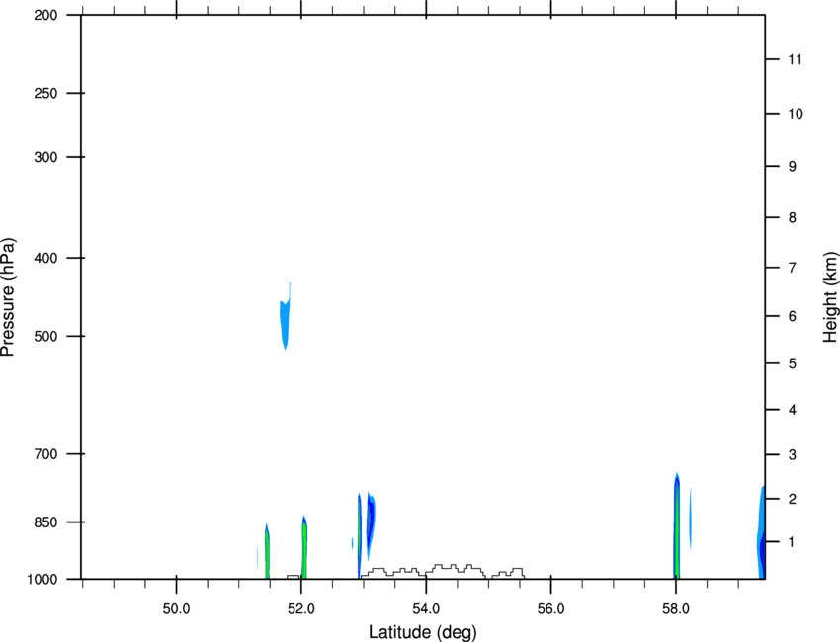Click latitude tick label 52.0
Screen dimensions: 840x642
pyautogui.click(x=301, y=609)
